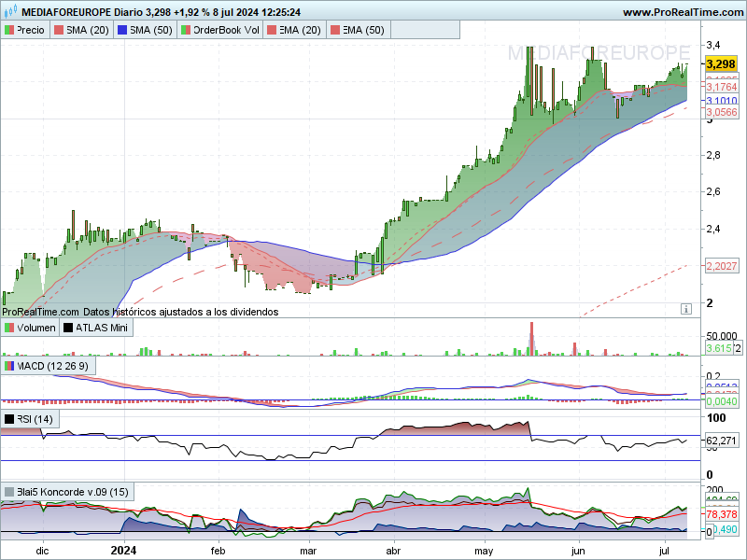Click the candlestick chart icon beside MEDIAFOREUROPE title
The height and width of the screenshot is (560, 747).
click(9, 10)
